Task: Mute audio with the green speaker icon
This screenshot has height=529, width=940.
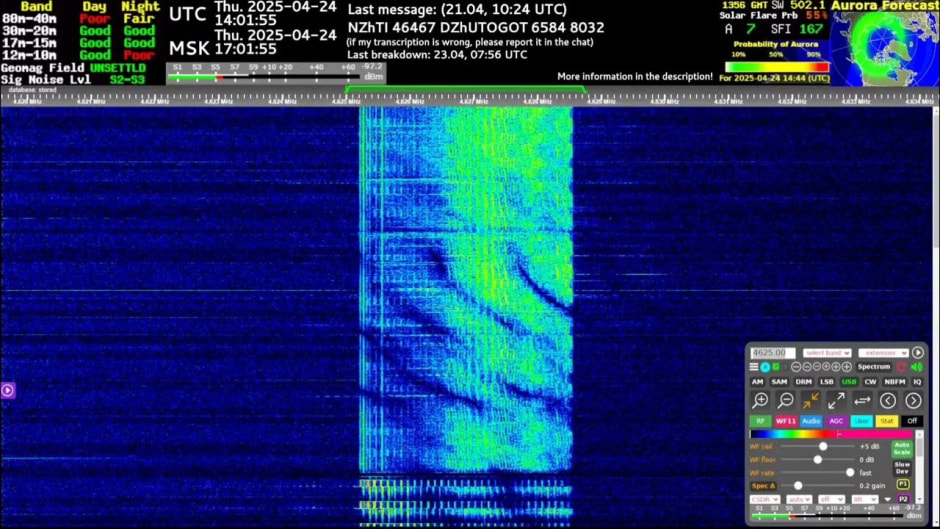Action: (x=917, y=367)
